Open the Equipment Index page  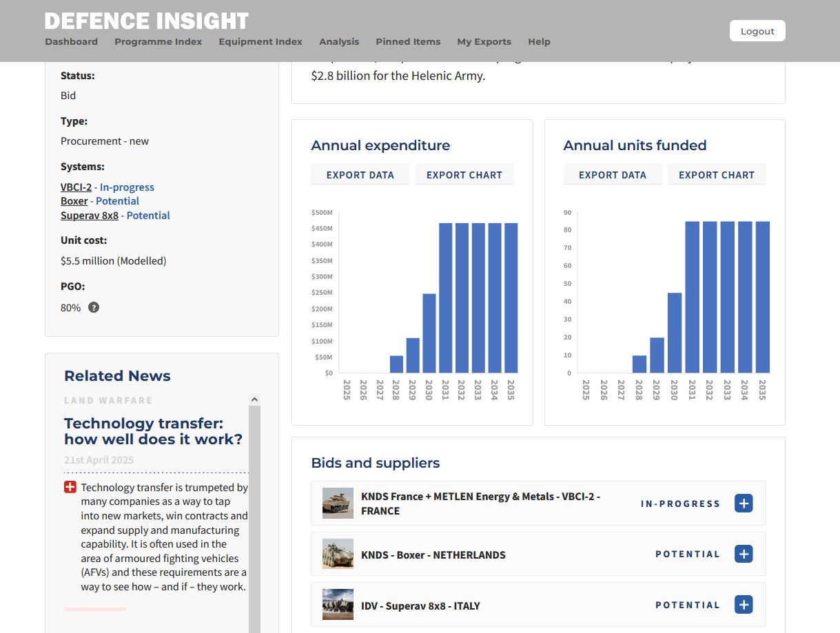tap(260, 41)
